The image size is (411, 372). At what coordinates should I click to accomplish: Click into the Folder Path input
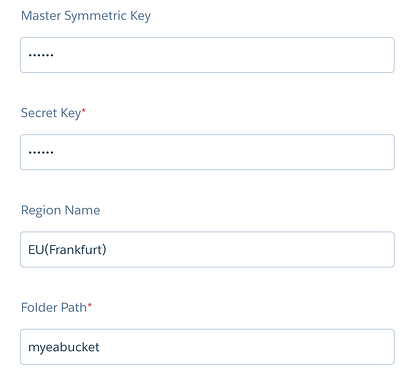207,347
